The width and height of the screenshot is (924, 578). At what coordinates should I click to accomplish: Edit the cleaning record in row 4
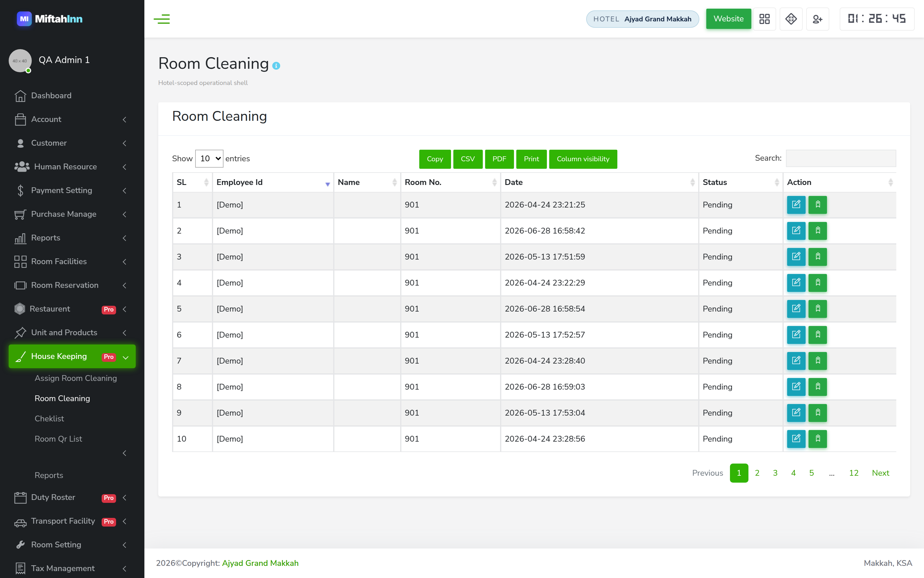tap(796, 283)
